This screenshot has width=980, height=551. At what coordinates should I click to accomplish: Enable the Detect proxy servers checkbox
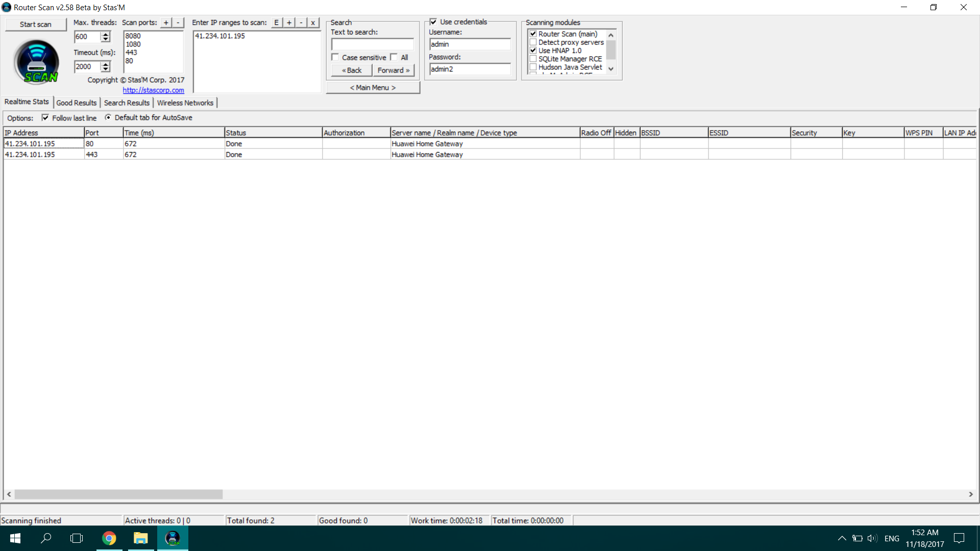533,42
